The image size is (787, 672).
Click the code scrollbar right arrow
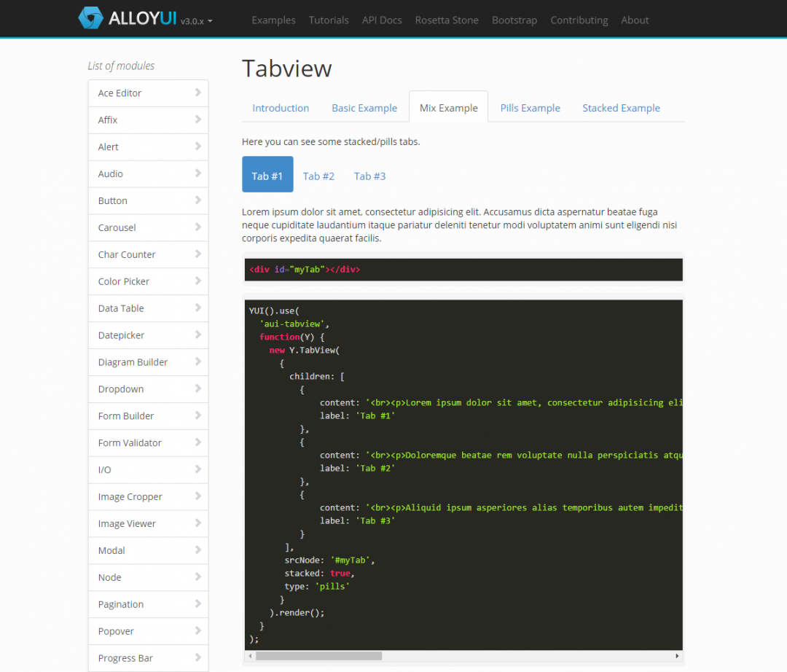pos(677,656)
